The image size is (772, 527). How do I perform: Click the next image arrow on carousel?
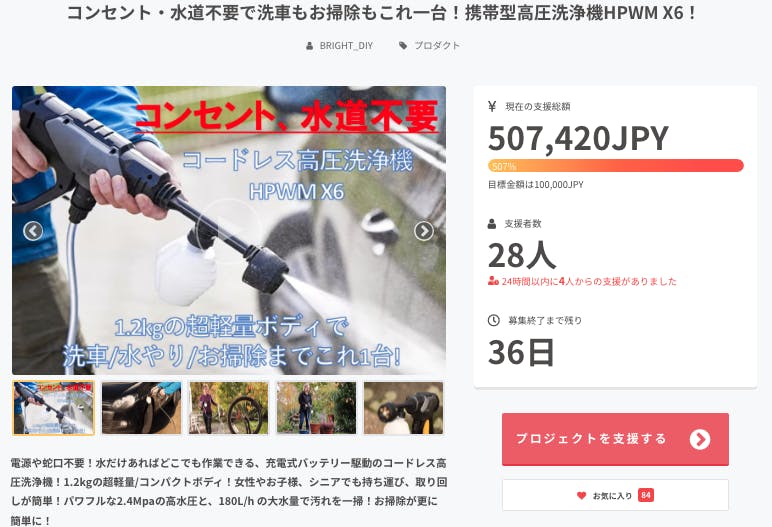pos(424,231)
